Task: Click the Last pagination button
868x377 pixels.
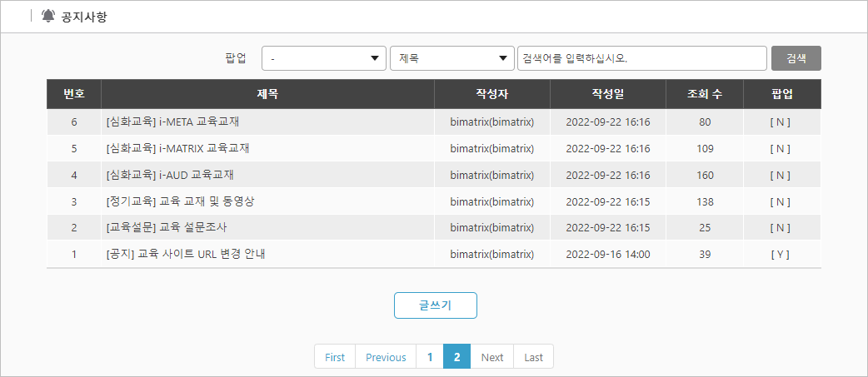Action: 534,357
